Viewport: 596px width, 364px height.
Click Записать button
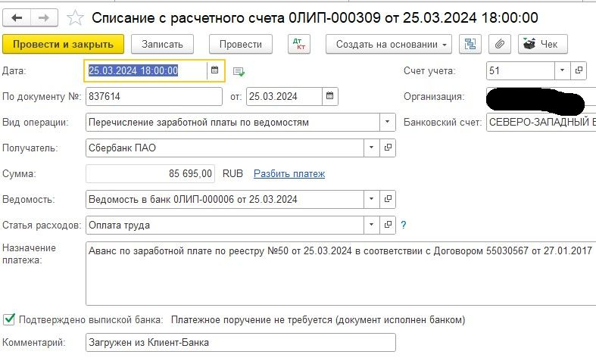pyautogui.click(x=162, y=44)
